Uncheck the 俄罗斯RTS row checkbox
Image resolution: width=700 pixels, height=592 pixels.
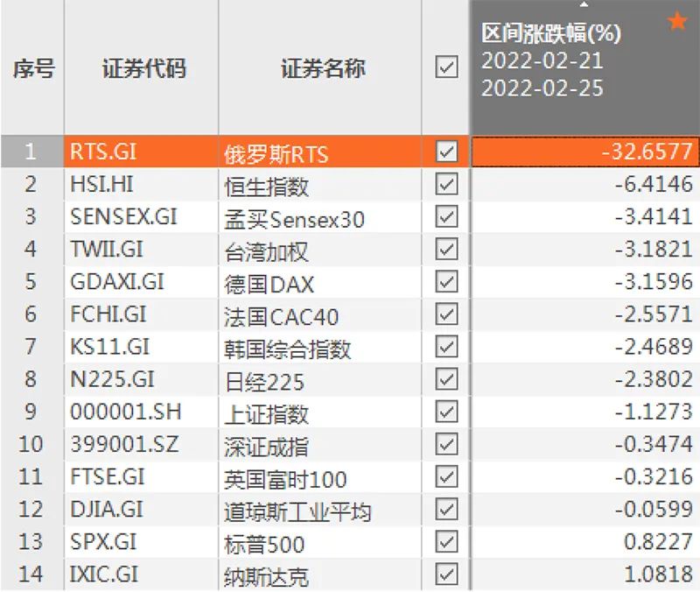[x=446, y=152]
